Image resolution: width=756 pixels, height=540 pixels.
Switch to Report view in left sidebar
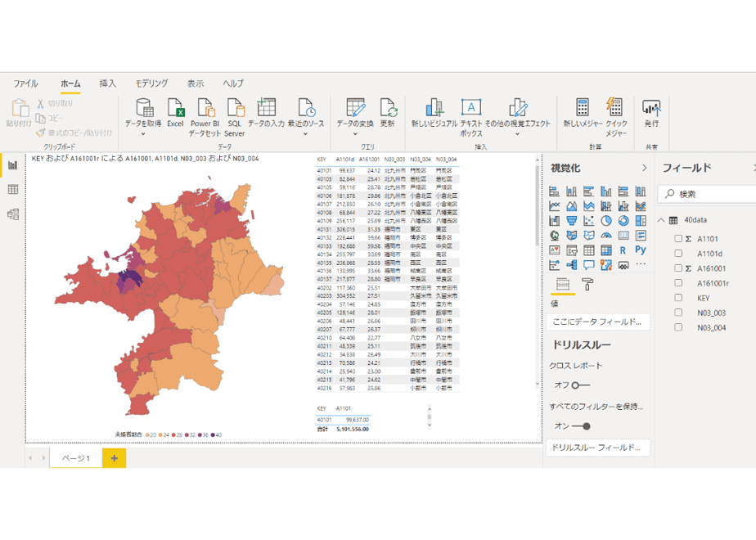click(x=13, y=165)
